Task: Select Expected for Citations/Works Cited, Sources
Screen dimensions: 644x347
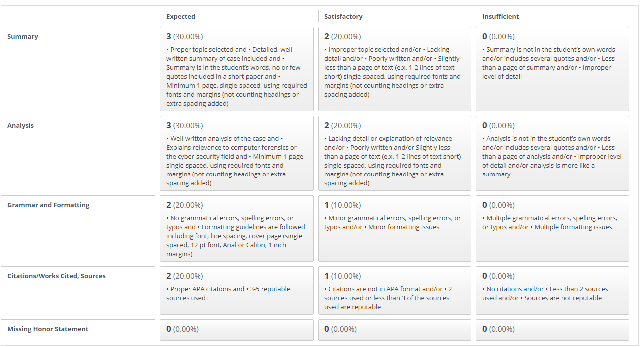Action: click(x=236, y=290)
